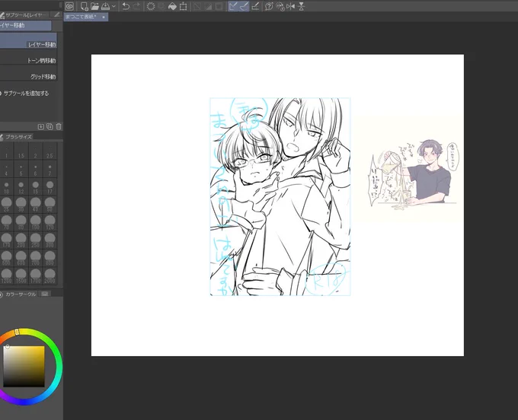The height and width of the screenshot is (420, 518).
Task: Open a file with folder icon
Action: click(94, 6)
